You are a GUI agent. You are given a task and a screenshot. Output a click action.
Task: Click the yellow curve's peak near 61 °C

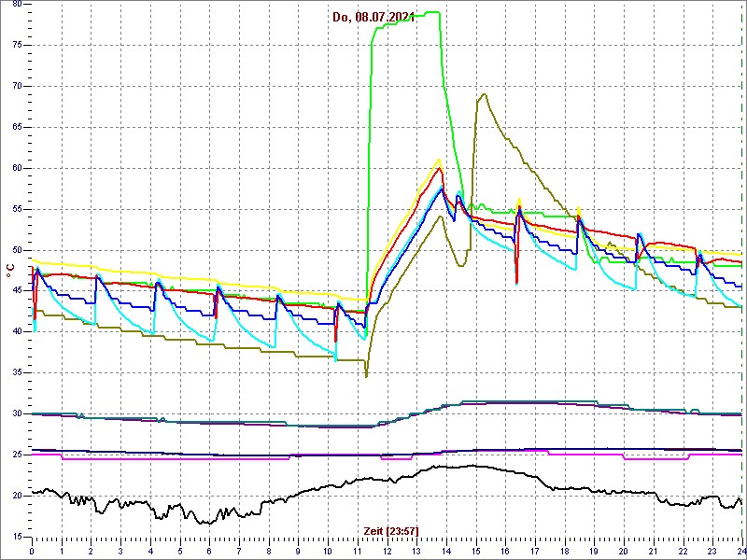click(439, 160)
